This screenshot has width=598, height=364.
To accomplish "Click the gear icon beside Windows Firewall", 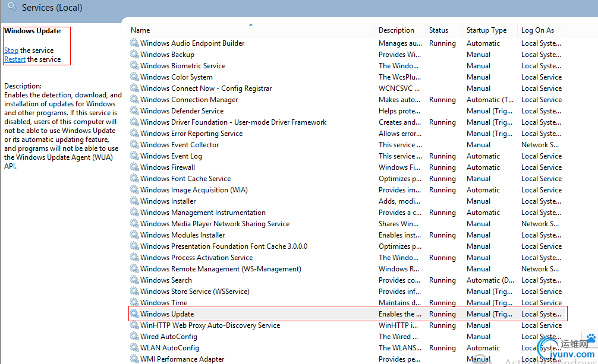I will [x=134, y=167].
